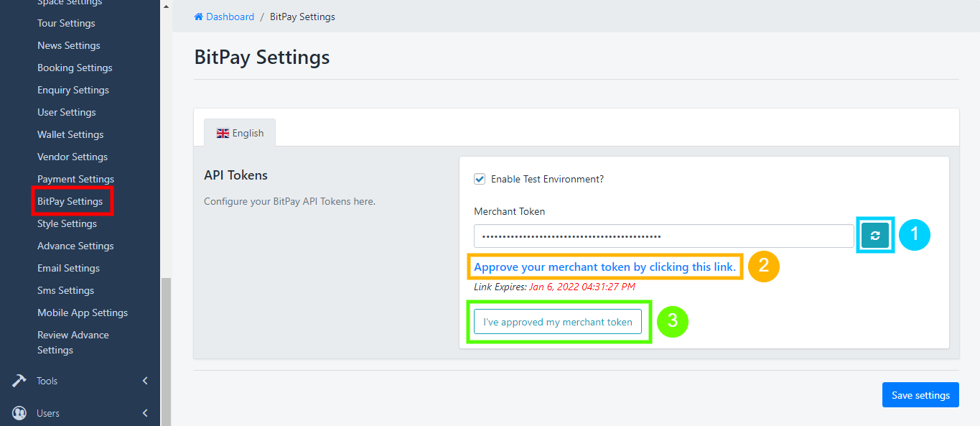Open Email Settings in the sidebar
Image resolution: width=980 pixels, height=426 pixels.
click(68, 267)
